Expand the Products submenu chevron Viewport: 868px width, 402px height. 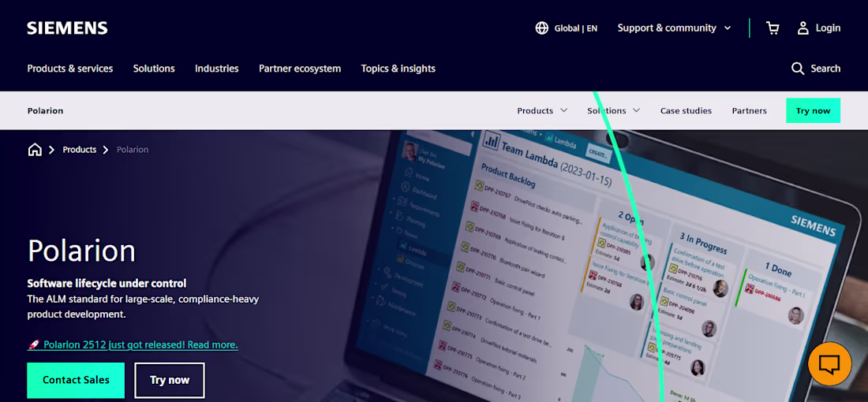tap(563, 110)
